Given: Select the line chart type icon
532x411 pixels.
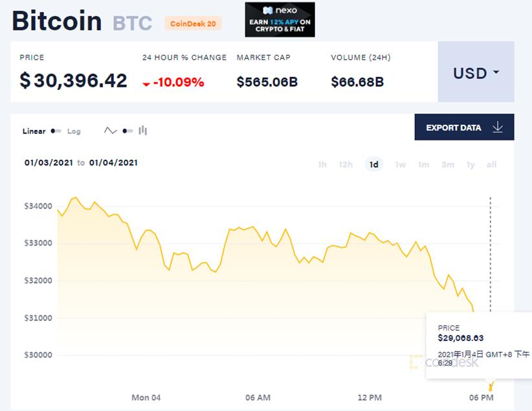Looking at the screenshot, I should [109, 131].
